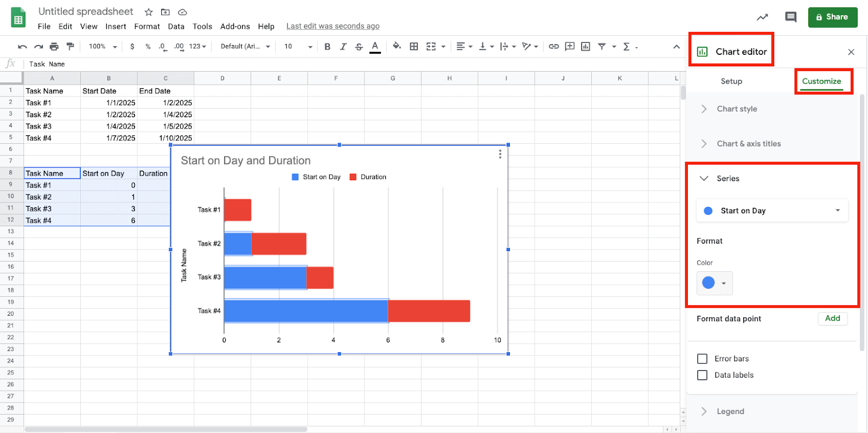Click the print icon
This screenshot has height=433, width=868.
coord(54,47)
